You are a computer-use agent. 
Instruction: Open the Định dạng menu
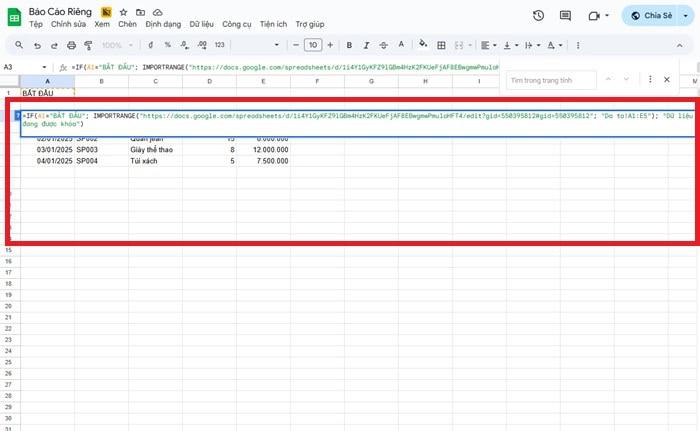(163, 23)
